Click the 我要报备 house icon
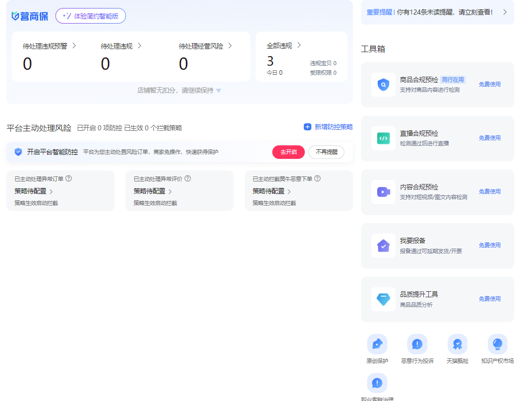 [383, 246]
